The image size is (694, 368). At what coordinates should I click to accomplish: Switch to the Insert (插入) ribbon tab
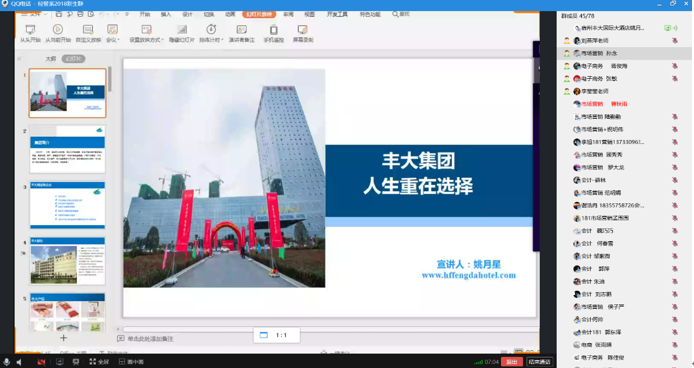pyautogui.click(x=166, y=14)
